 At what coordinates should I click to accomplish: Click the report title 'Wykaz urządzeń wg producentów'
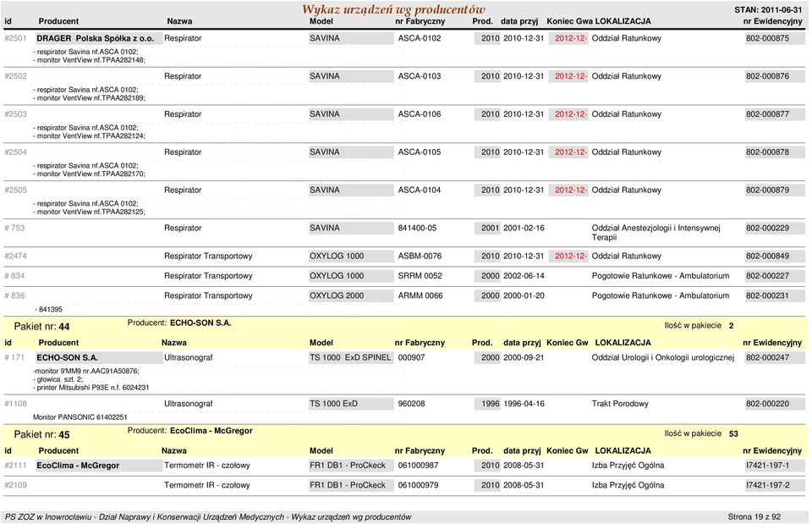pyautogui.click(x=393, y=9)
